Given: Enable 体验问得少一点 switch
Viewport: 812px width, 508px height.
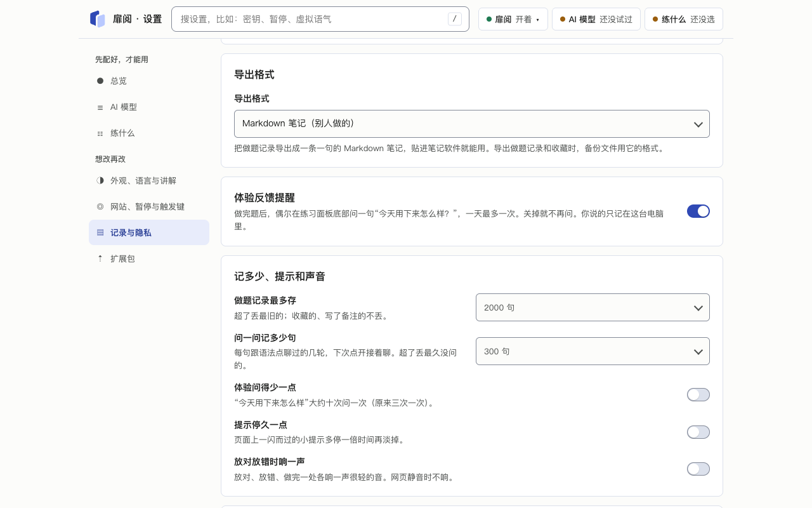Looking at the screenshot, I should [698, 395].
